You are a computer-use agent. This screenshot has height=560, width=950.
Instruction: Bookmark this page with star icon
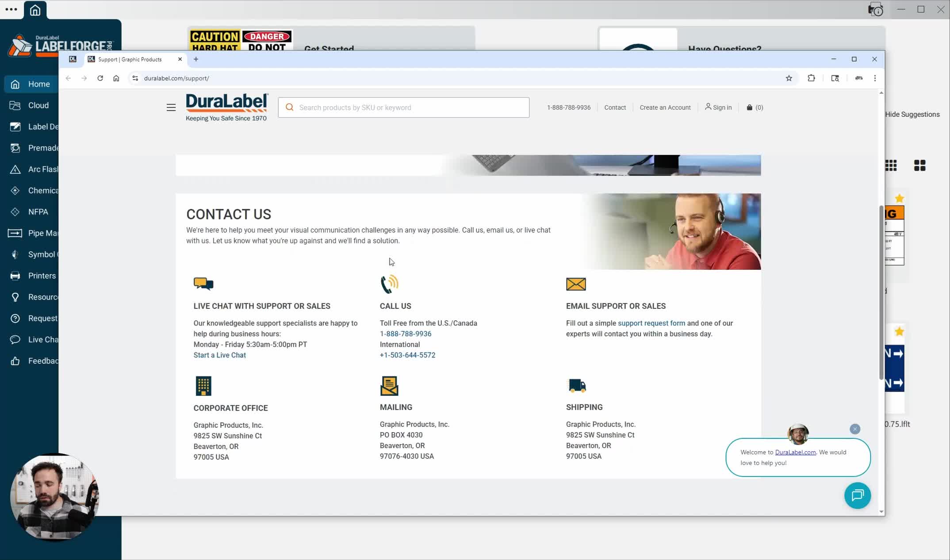pyautogui.click(x=789, y=78)
